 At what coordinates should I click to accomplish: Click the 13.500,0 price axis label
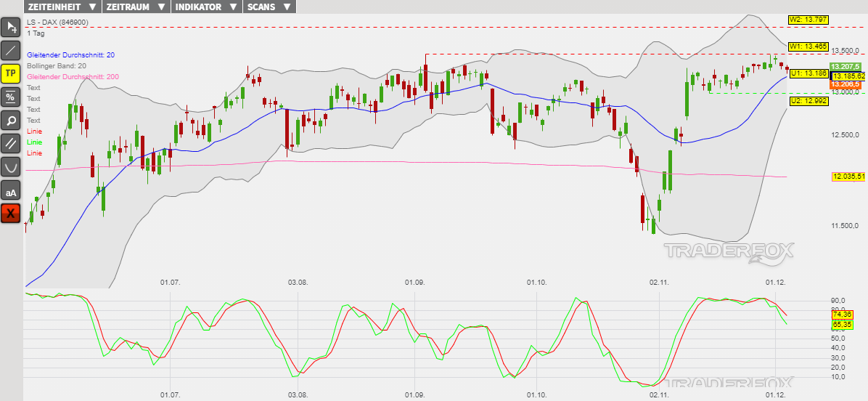coord(845,51)
